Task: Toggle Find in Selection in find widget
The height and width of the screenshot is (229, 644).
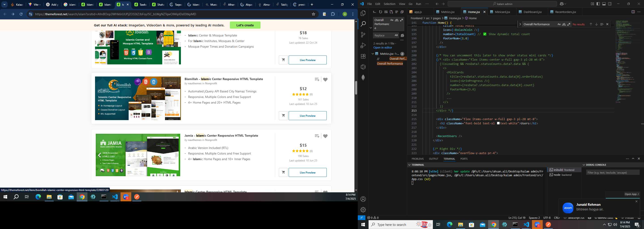Action: point(602,24)
